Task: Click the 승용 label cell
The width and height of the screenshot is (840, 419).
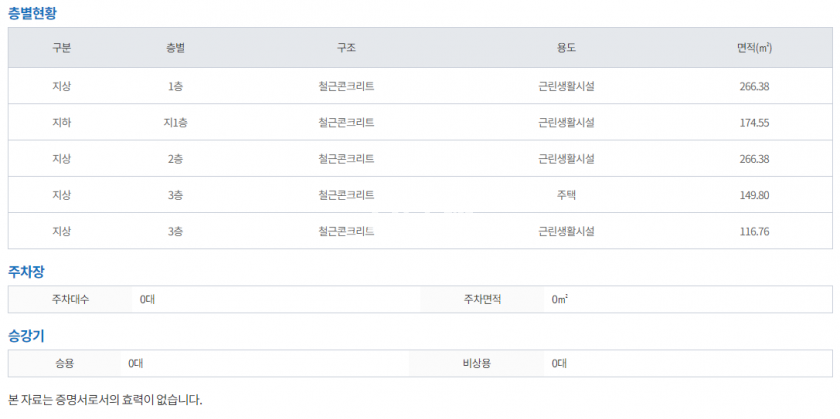Action: tap(64, 363)
